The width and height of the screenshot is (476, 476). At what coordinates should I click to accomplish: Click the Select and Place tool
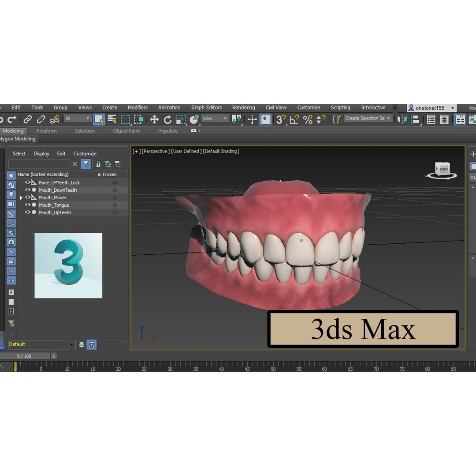coord(194,119)
